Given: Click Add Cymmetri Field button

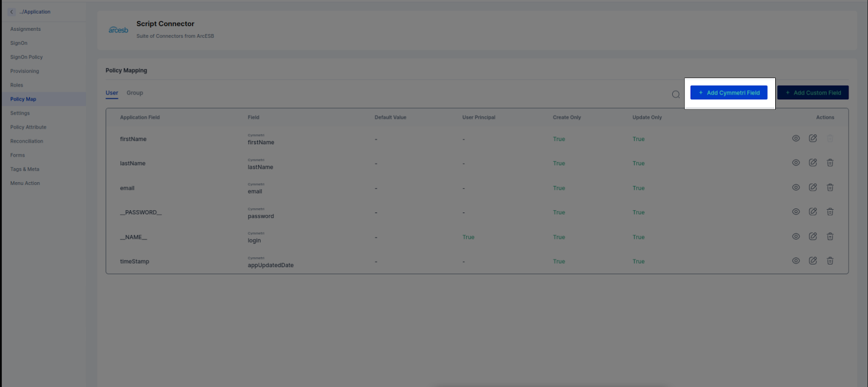Looking at the screenshot, I should coord(729,93).
